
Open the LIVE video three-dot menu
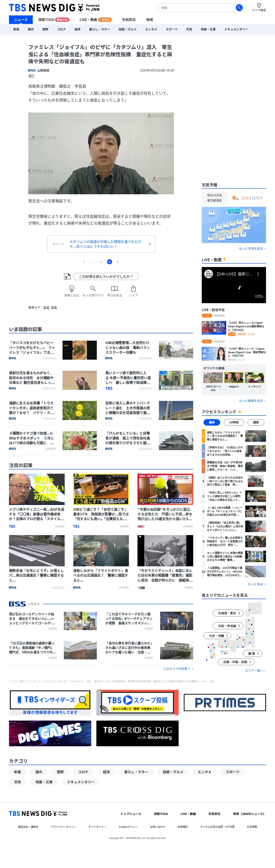(x=258, y=274)
